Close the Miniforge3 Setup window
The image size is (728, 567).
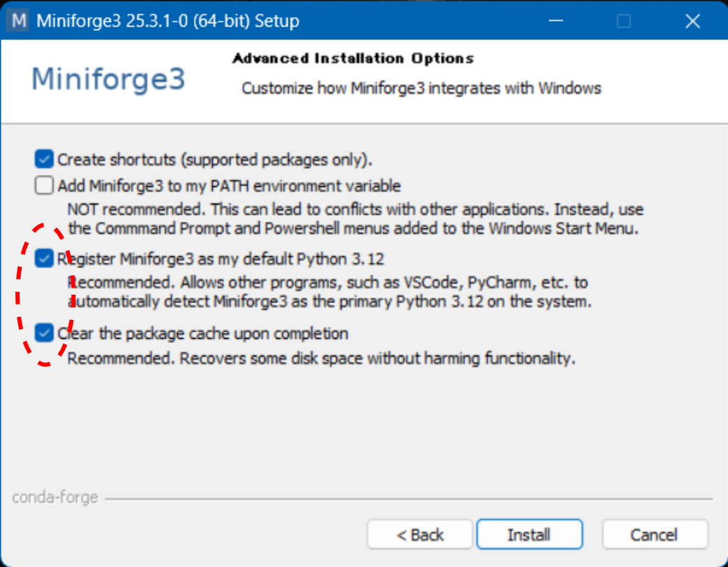tap(692, 21)
